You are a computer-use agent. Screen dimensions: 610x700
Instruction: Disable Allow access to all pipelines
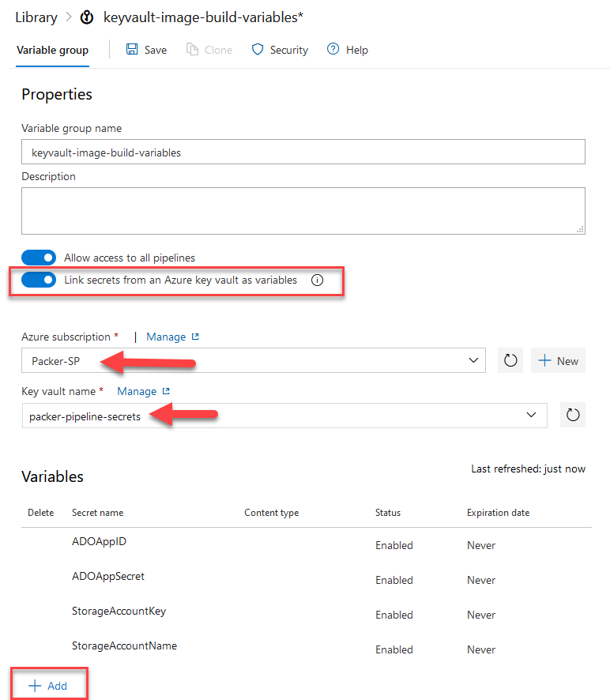(39, 257)
